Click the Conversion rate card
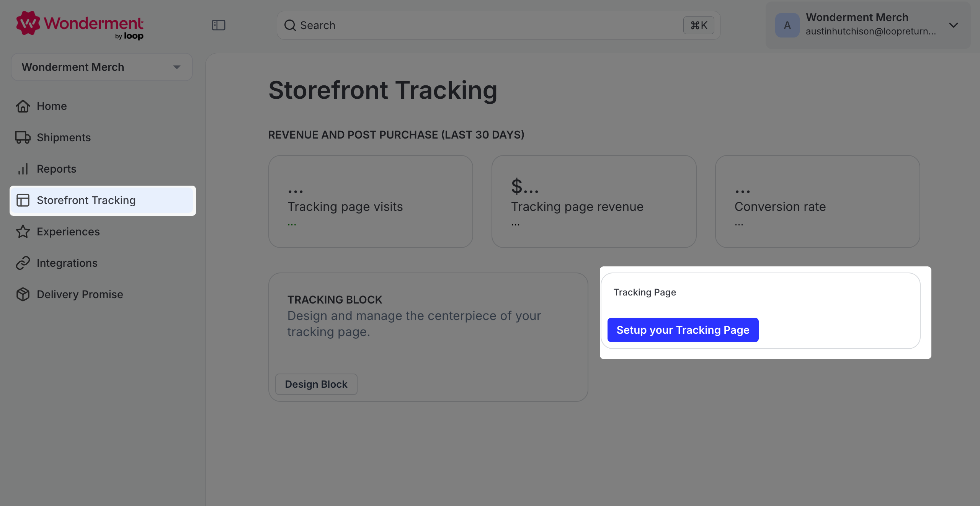The height and width of the screenshot is (506, 980). (x=817, y=201)
